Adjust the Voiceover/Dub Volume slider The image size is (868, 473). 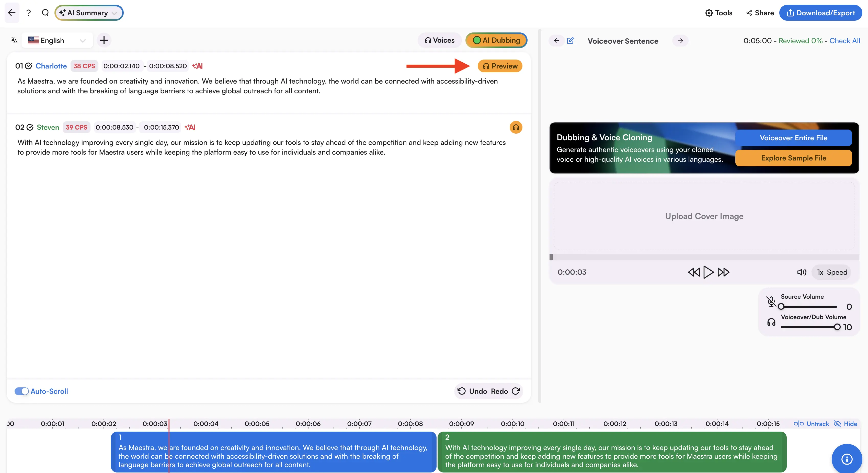click(x=810, y=327)
